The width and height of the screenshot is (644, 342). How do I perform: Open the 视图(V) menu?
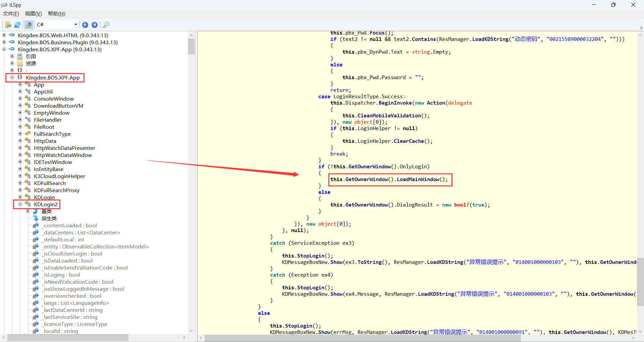34,14
